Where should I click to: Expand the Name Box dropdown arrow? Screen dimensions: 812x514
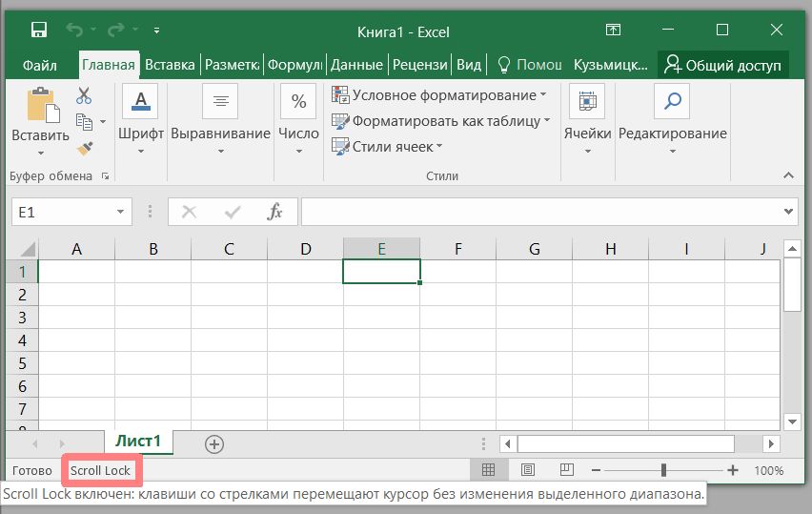[x=120, y=212]
